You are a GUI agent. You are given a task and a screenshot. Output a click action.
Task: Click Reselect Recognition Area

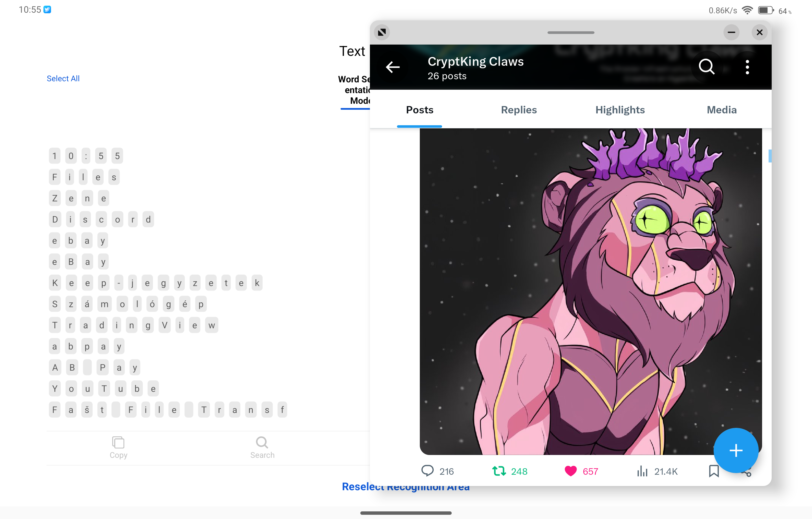point(406,487)
